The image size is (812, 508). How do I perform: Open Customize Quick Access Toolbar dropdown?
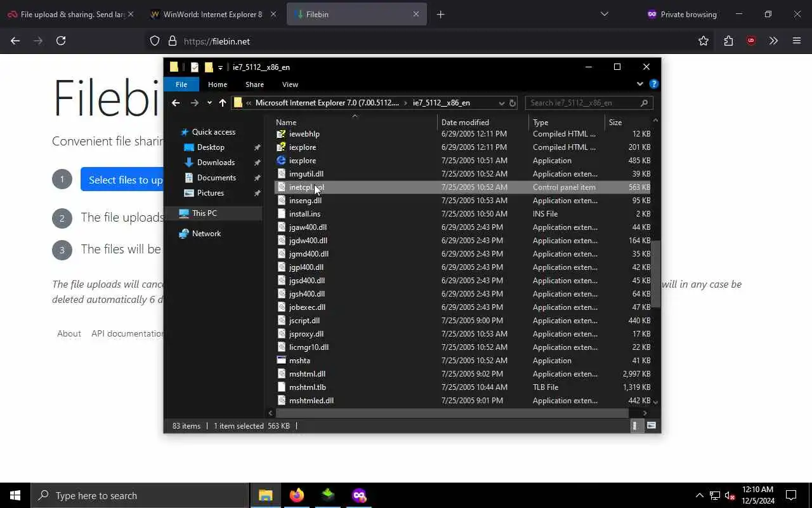220,67
